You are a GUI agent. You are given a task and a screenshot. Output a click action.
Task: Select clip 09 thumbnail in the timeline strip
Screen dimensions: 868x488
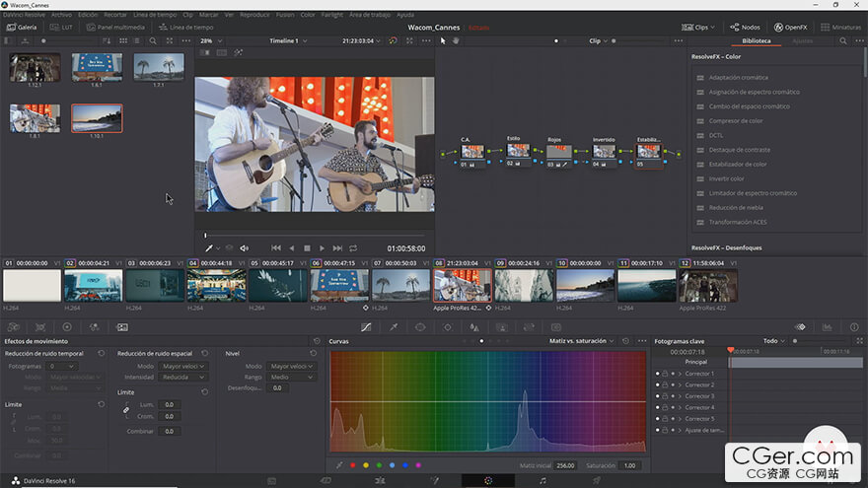524,286
